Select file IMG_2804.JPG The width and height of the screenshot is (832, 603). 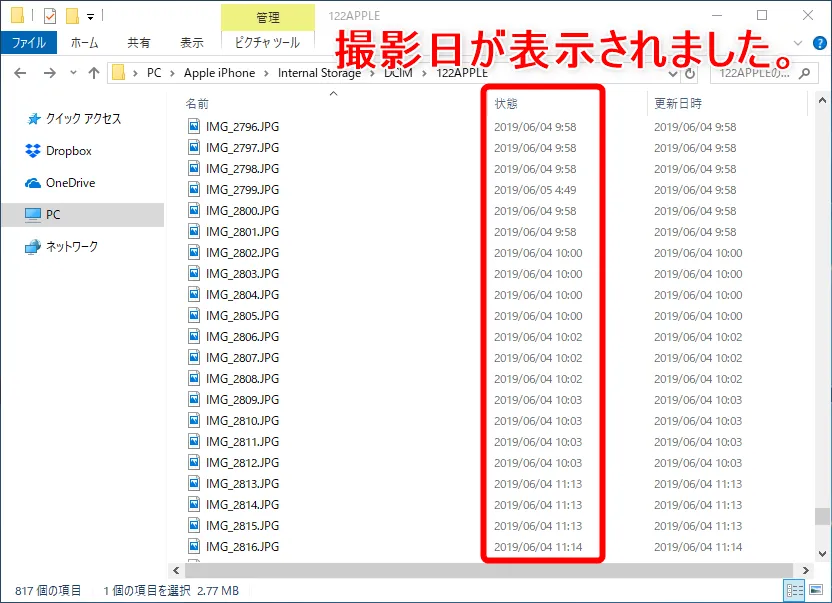(242, 295)
